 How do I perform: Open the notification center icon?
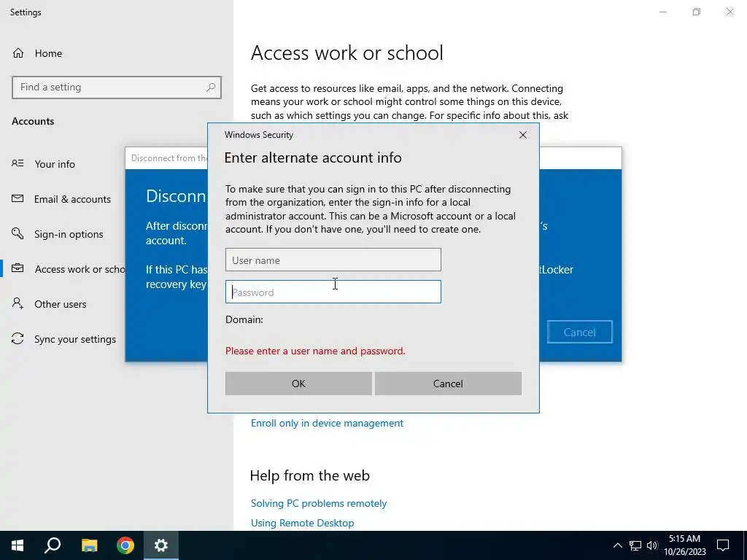723,545
